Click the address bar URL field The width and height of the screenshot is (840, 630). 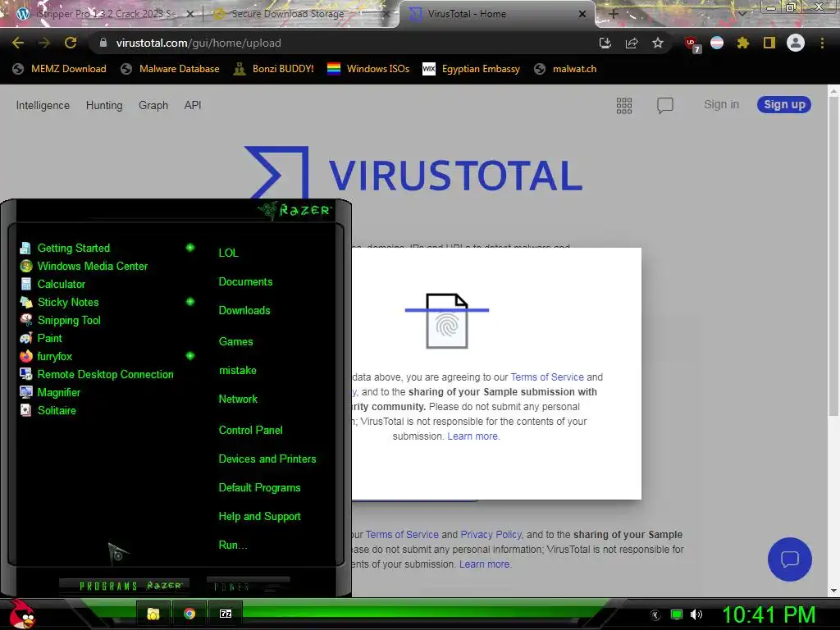(343, 43)
